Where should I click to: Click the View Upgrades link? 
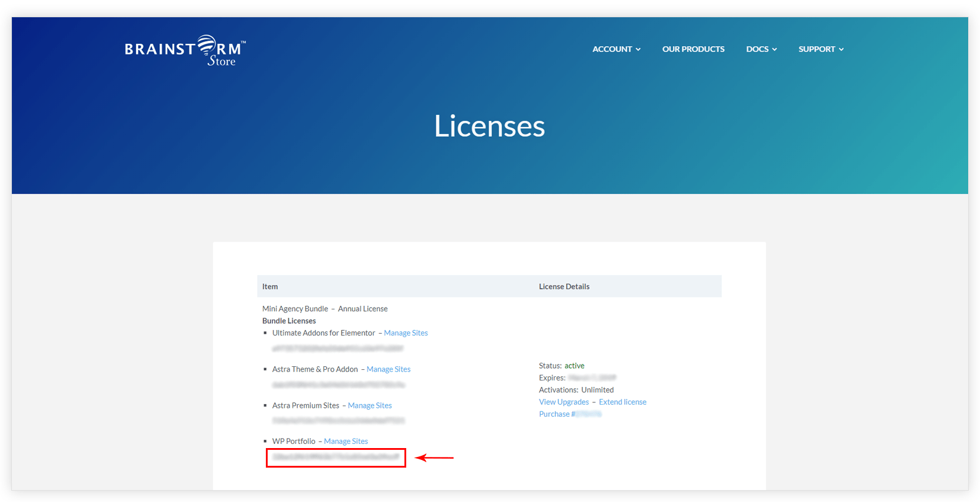564,402
